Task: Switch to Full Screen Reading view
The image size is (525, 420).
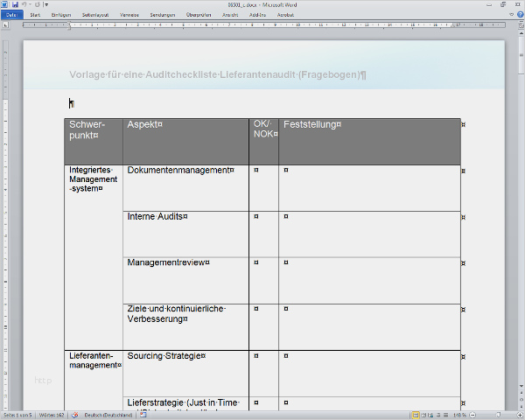Action: pyautogui.click(x=423, y=415)
